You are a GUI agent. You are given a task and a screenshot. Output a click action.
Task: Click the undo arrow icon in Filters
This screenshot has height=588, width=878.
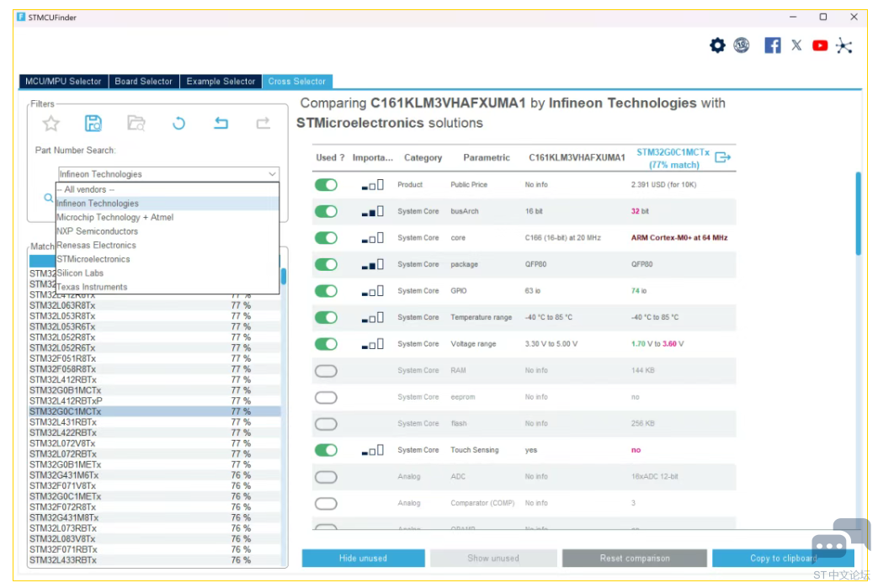pos(221,123)
